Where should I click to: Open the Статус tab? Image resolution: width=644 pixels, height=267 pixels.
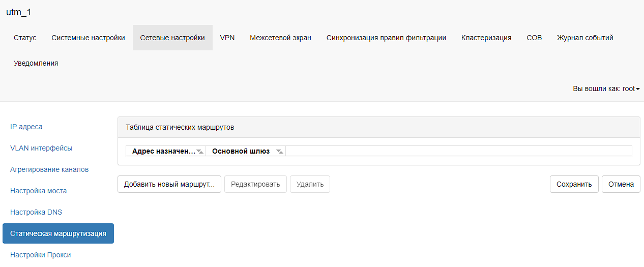click(x=25, y=38)
